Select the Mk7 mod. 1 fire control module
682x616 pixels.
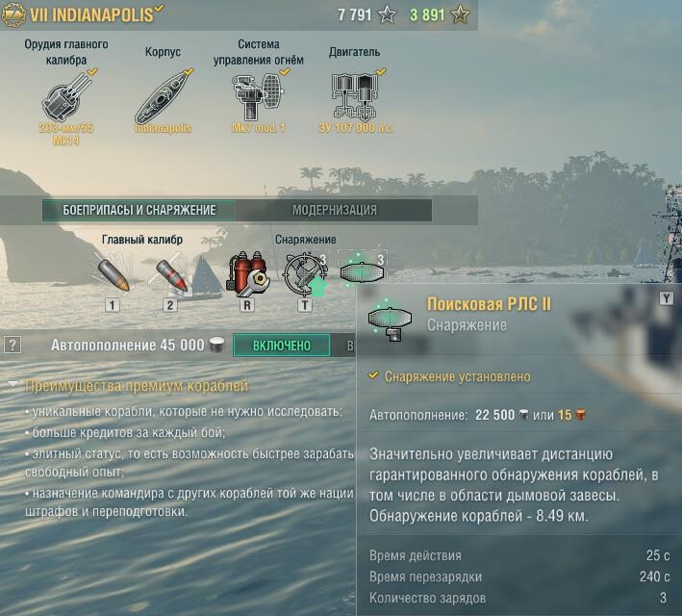click(259, 96)
